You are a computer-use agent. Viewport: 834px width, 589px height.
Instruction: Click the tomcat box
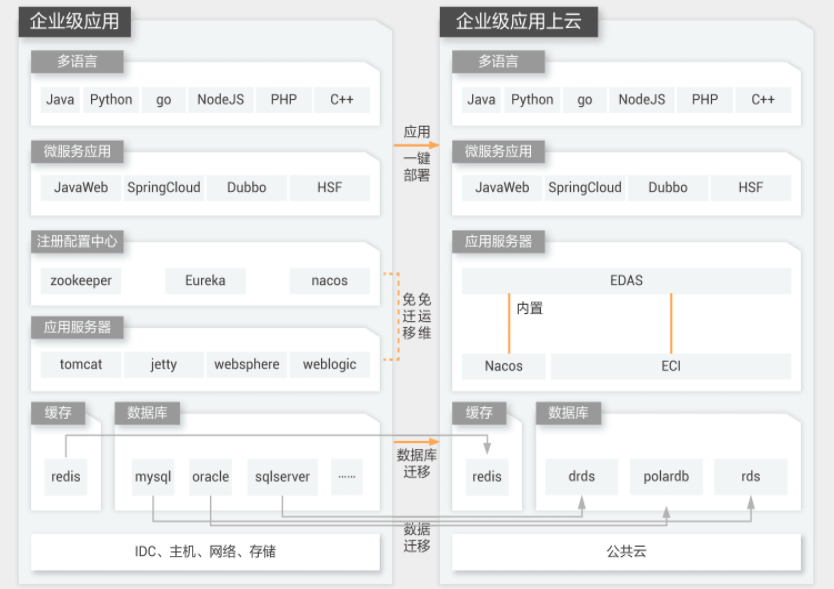(81, 364)
